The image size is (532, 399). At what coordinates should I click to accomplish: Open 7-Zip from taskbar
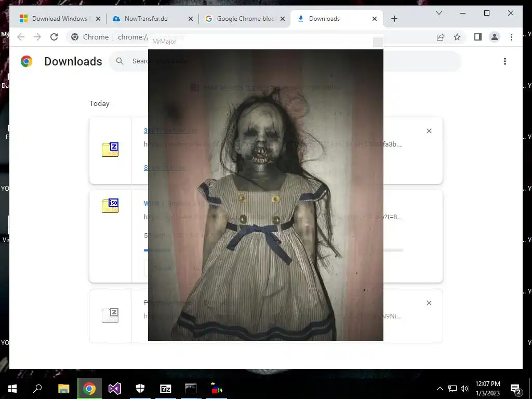[x=166, y=389]
